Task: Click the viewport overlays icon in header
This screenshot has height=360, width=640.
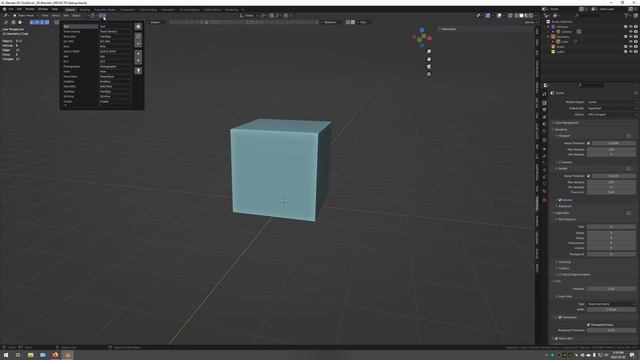Action: click(499, 16)
